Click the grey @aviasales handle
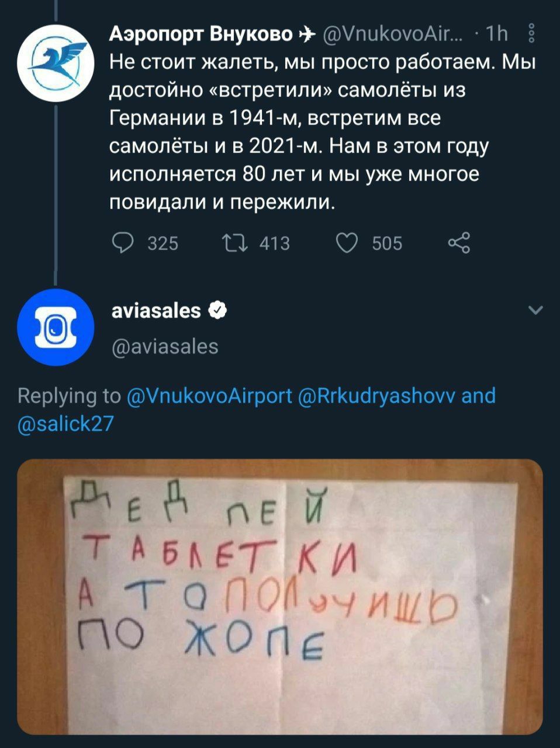 coord(165,347)
